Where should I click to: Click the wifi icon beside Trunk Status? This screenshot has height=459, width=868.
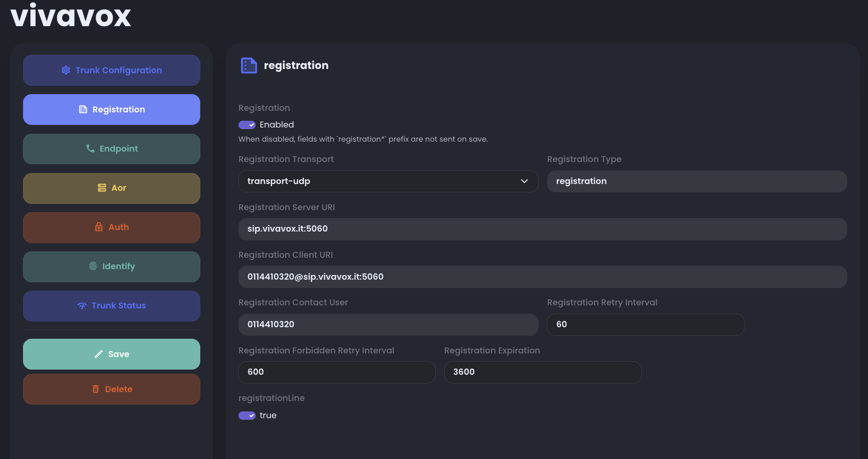pos(82,305)
